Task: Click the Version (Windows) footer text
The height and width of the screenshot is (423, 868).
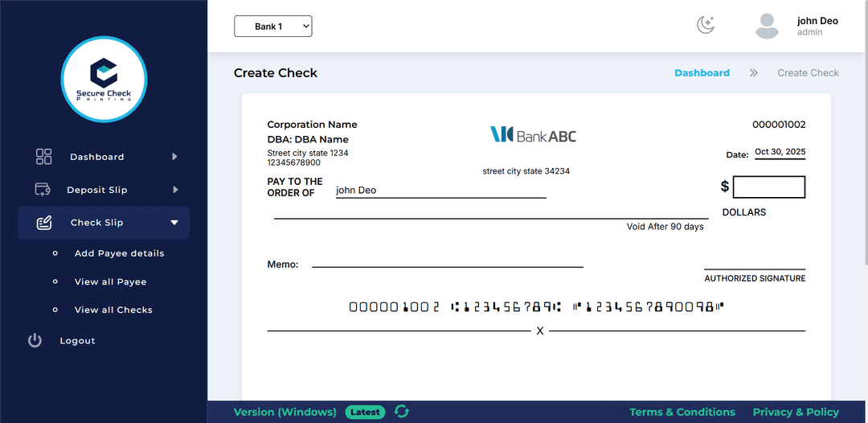Action: [285, 412]
